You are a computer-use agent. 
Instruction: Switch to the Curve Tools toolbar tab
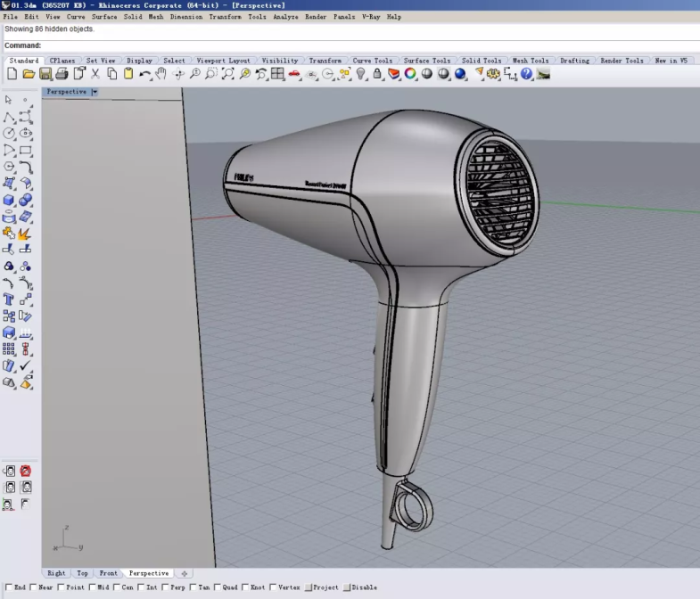[x=372, y=61]
